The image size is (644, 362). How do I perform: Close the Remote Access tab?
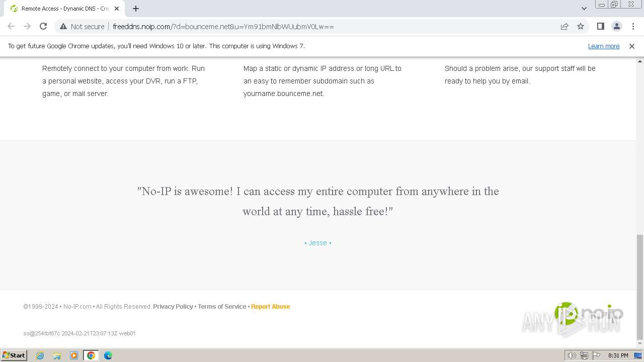pos(117,9)
